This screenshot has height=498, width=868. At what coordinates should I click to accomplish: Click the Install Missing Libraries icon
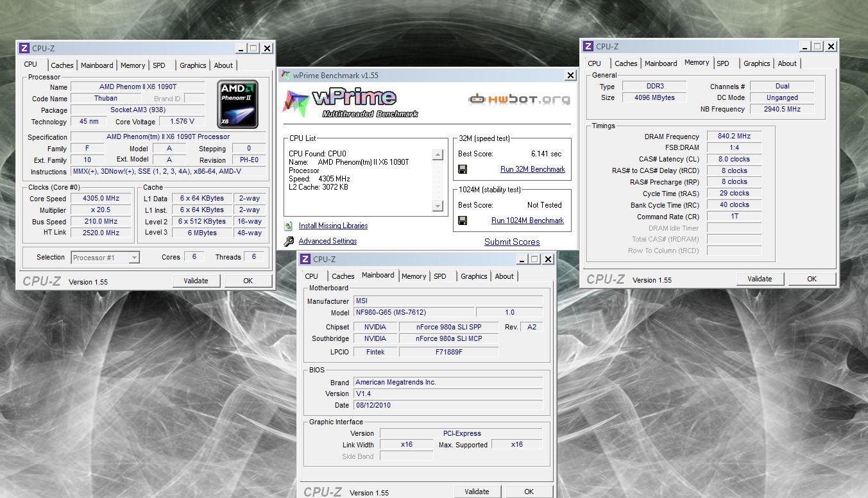pos(288,226)
